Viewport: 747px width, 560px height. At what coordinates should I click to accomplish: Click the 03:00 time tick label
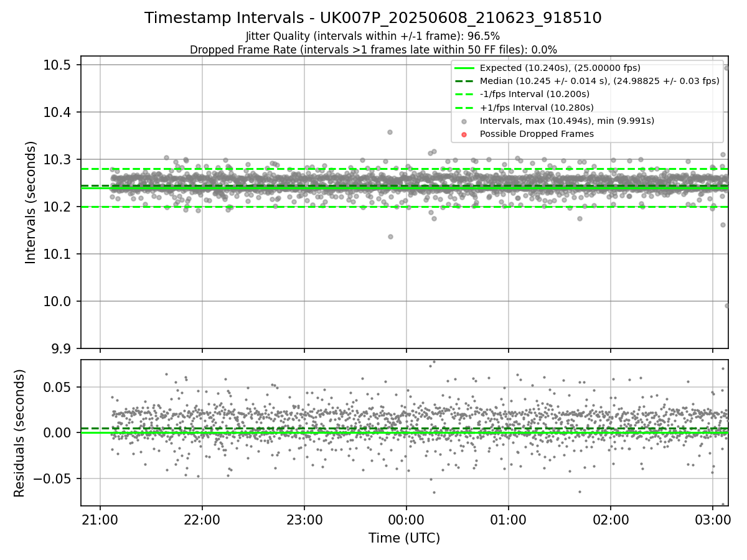click(713, 518)
